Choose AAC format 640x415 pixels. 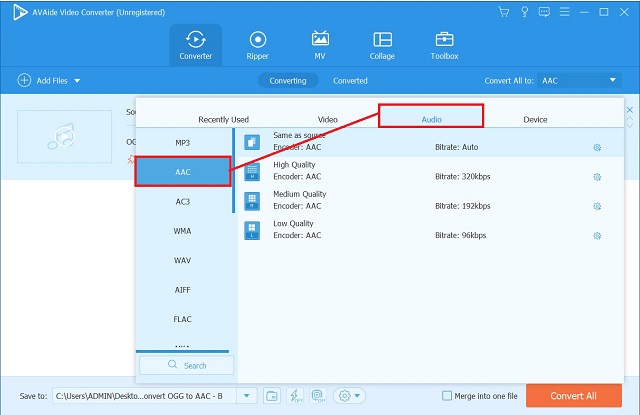183,172
